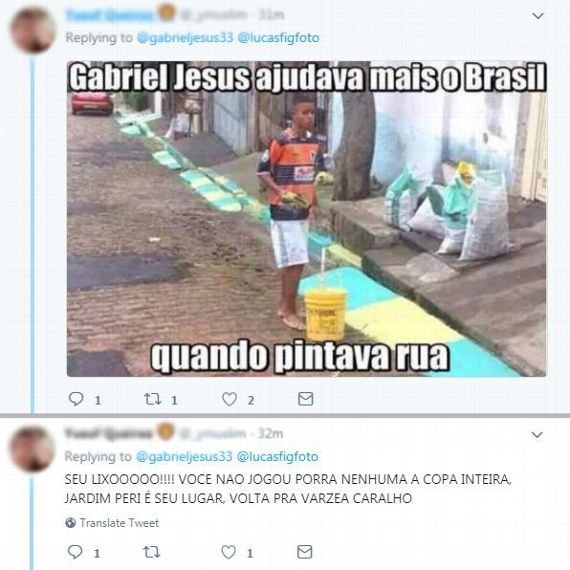Open @lucasfigfoto mention in second tweet
The width and height of the screenshot is (570, 570).
[278, 457]
